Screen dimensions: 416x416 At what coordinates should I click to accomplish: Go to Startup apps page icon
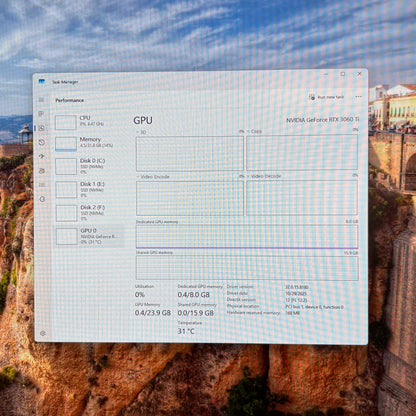[42, 156]
